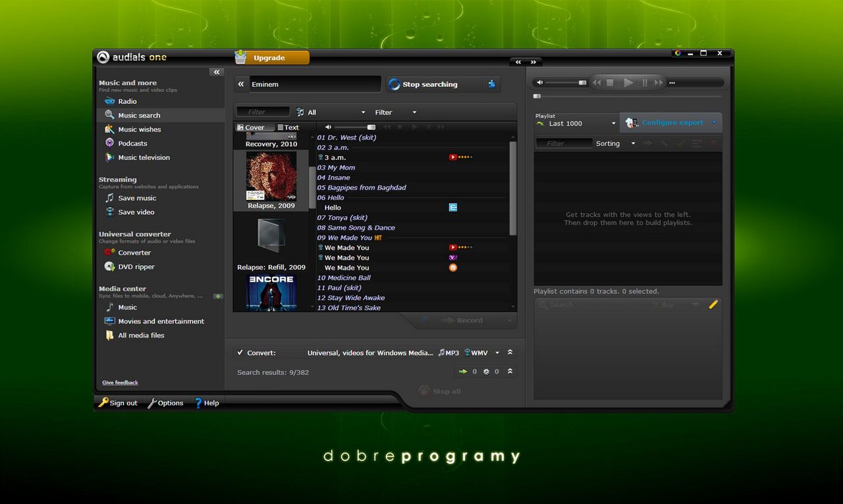Screen dimensions: 843x504
Task: Switch to Text view
Action: click(x=288, y=128)
